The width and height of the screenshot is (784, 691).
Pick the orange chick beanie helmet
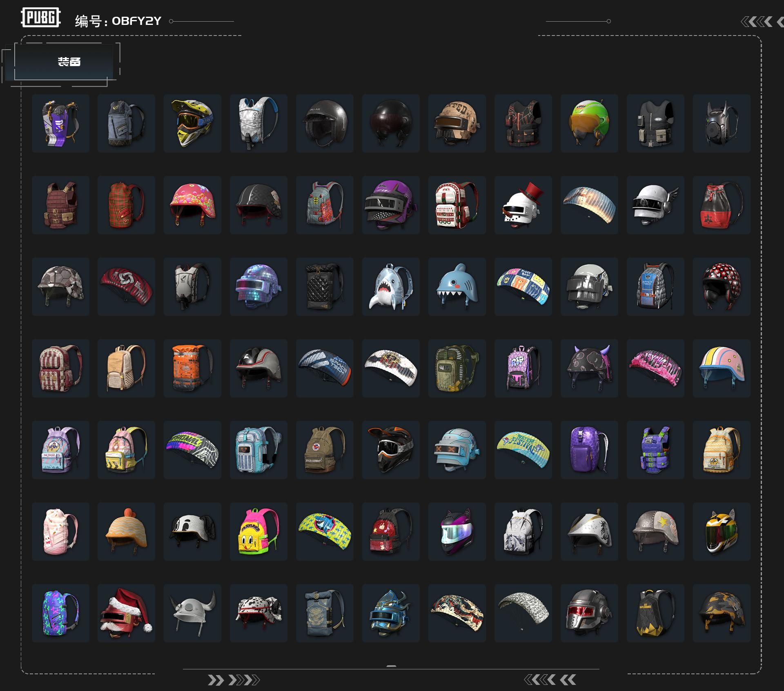126,531
